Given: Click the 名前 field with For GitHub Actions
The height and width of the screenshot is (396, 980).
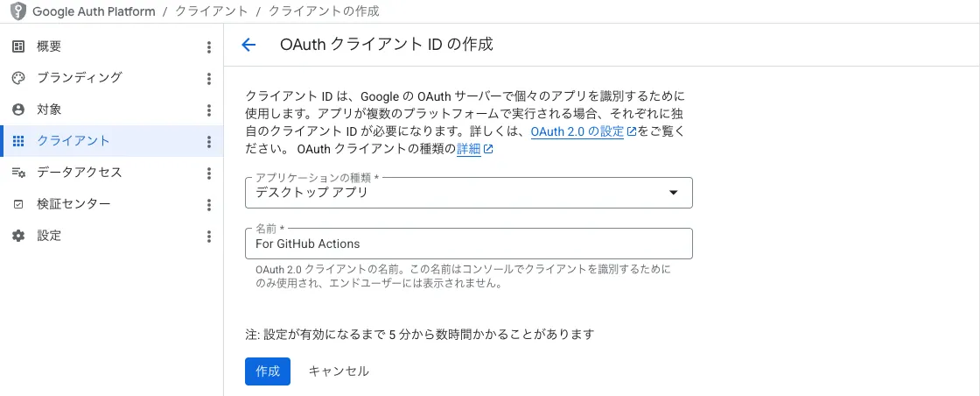Looking at the screenshot, I should (x=469, y=244).
